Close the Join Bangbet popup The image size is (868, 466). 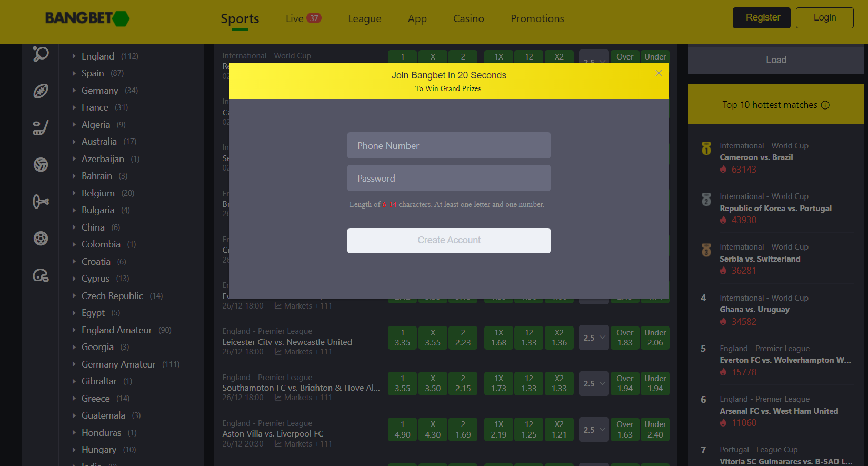[x=659, y=73]
